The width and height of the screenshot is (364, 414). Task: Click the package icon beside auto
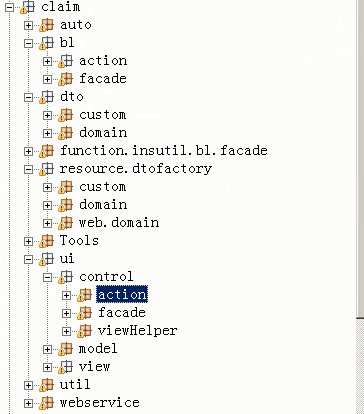click(46, 25)
